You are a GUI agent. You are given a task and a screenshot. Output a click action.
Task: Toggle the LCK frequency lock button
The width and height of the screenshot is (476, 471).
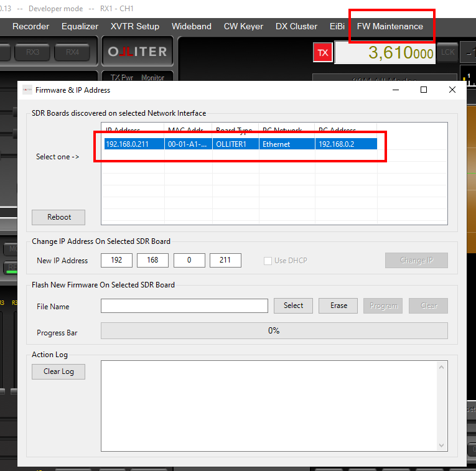pyautogui.click(x=447, y=52)
